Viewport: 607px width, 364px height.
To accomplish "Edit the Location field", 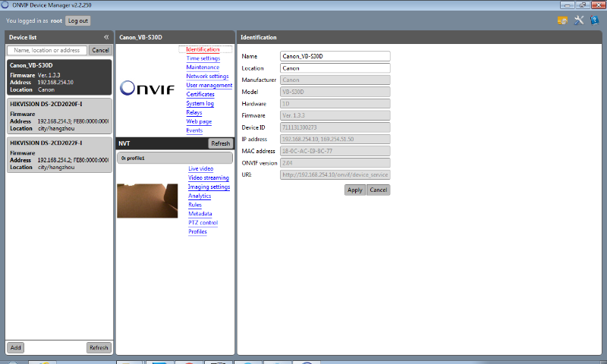I will 335,68.
